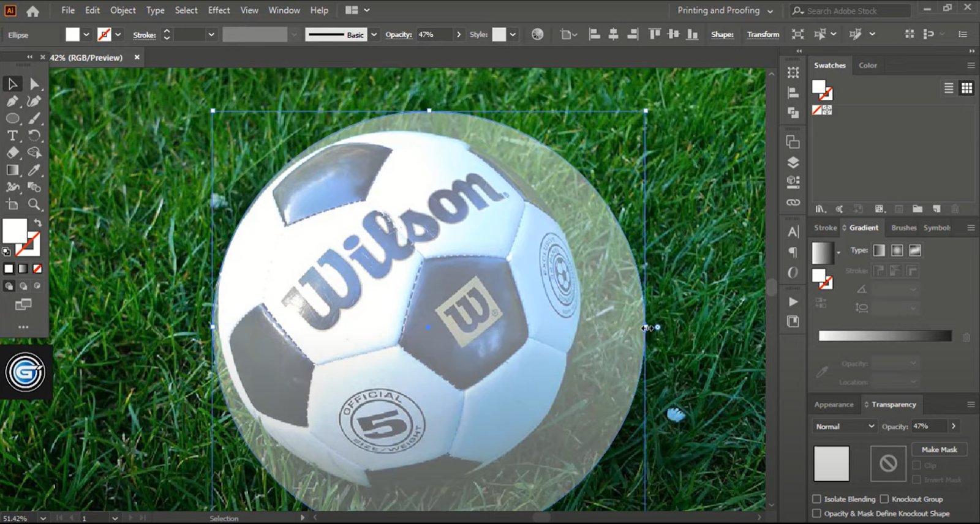The height and width of the screenshot is (524, 980).
Task: Switch swatches to list view
Action: tap(949, 88)
